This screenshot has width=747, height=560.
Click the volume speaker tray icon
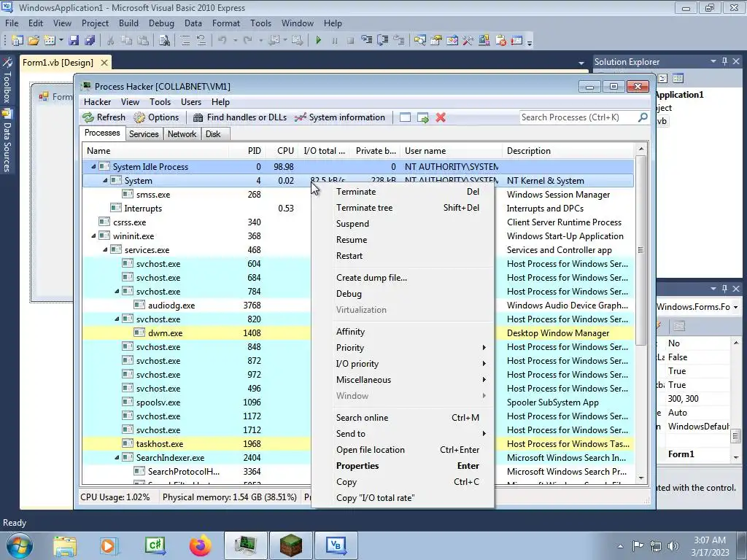[673, 546]
